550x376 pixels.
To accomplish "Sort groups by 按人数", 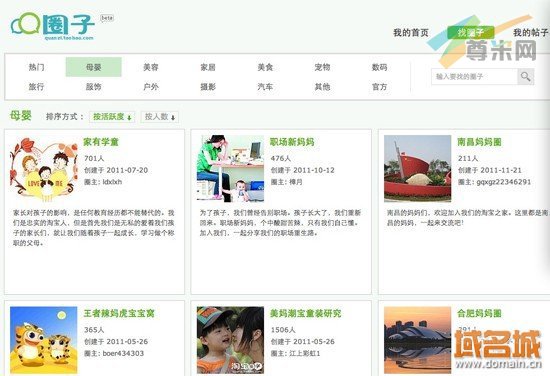I will pos(160,117).
